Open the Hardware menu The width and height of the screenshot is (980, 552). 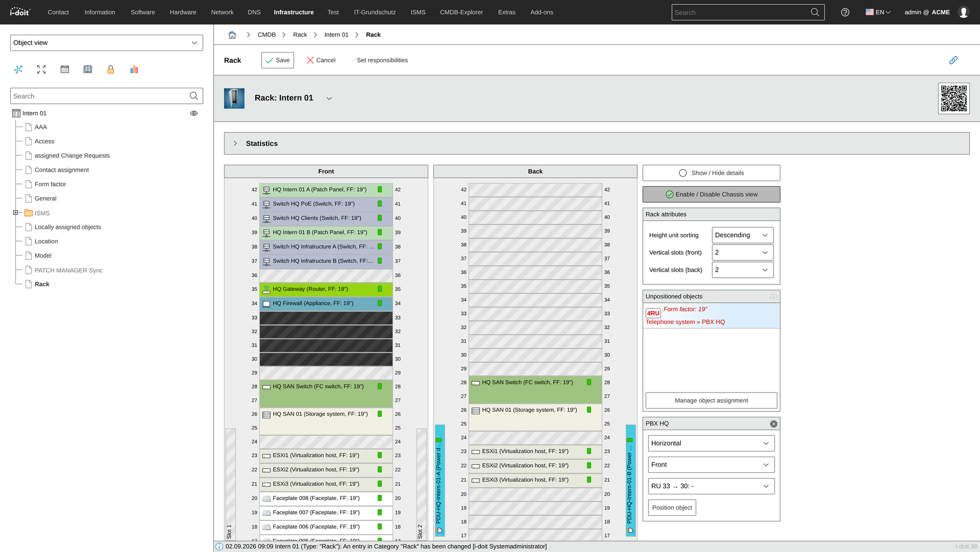click(183, 12)
